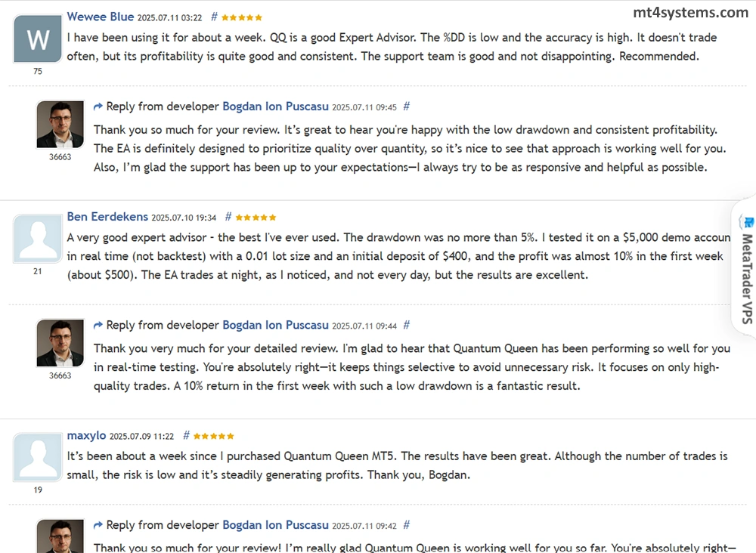Click the # permalink on Ben Eerdekens' review
Viewport: 756px width, 553px height.
click(228, 217)
